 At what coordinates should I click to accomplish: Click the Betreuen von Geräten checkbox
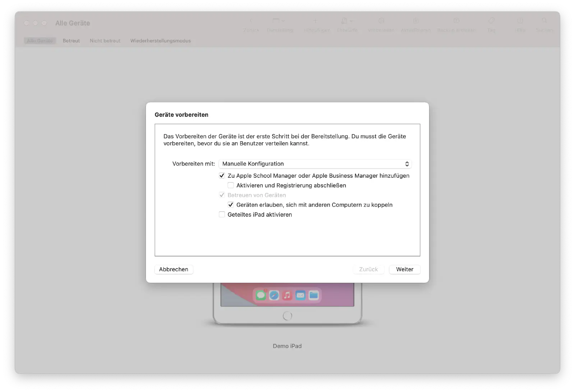point(222,195)
